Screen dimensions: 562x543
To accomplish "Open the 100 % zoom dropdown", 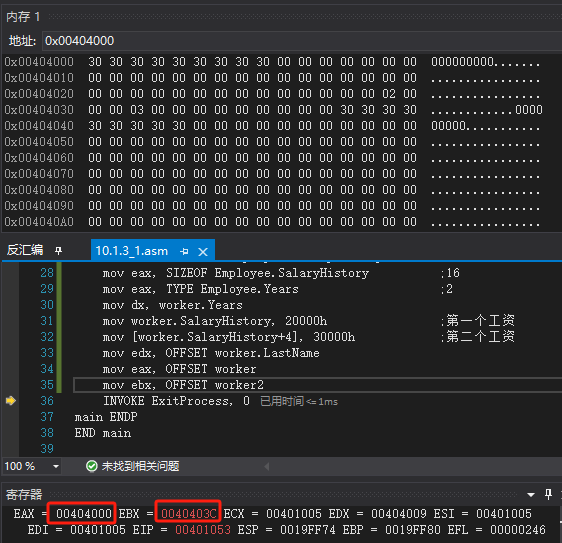I will (x=56, y=466).
